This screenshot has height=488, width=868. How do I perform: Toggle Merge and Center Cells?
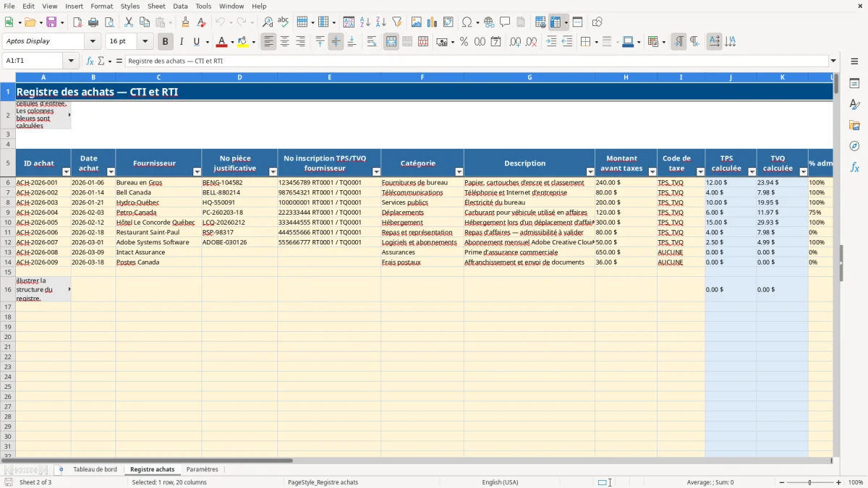pos(391,42)
